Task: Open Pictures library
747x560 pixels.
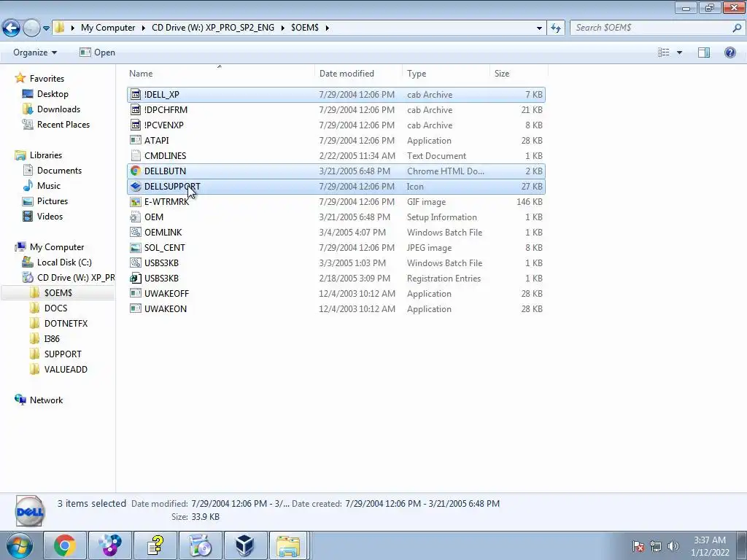Action: (53, 201)
